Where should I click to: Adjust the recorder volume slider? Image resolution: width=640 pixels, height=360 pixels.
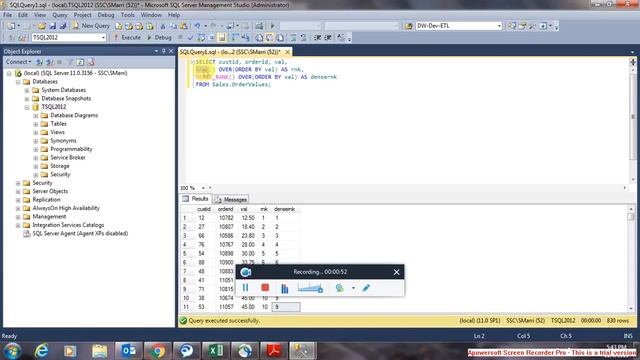click(310, 288)
